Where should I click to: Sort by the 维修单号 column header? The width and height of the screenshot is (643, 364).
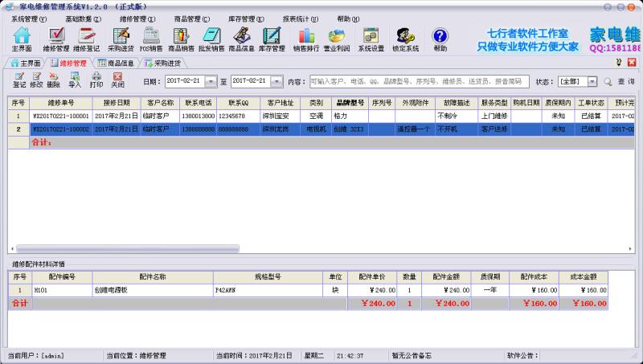61,103
